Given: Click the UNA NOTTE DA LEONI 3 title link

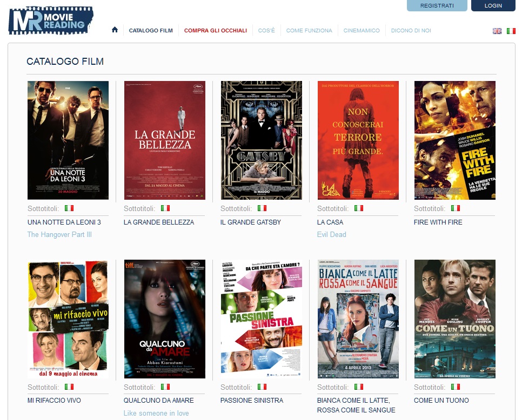Looking at the screenshot, I should (x=64, y=222).
